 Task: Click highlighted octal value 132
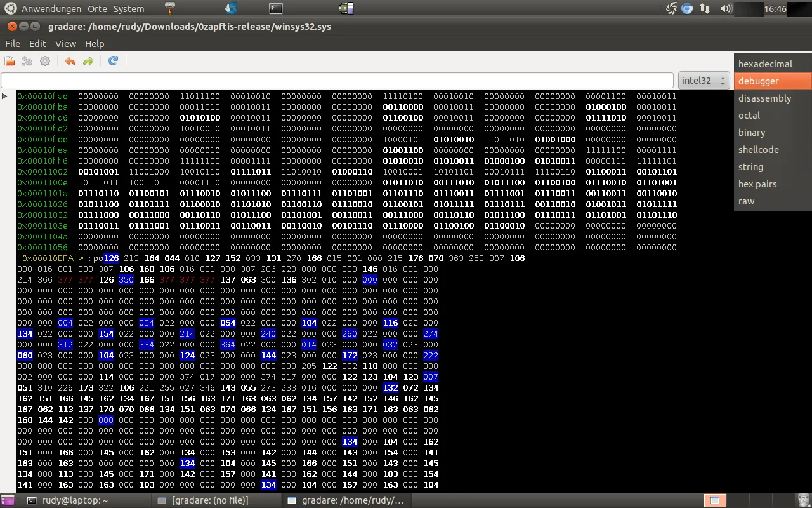(x=390, y=388)
